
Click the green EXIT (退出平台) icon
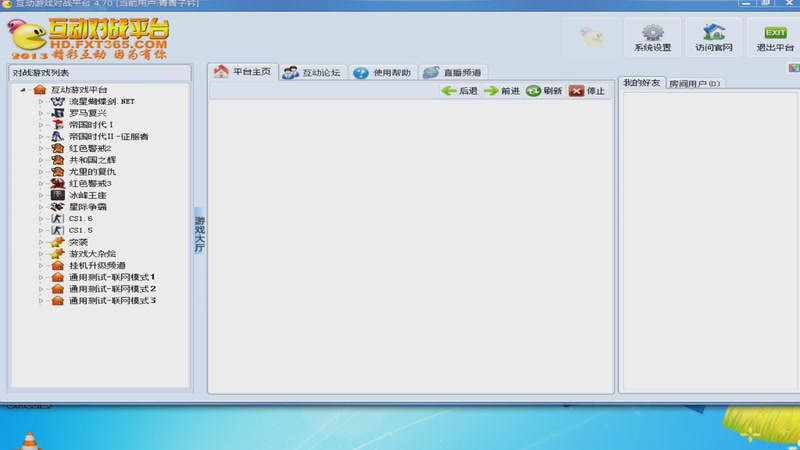click(x=775, y=33)
